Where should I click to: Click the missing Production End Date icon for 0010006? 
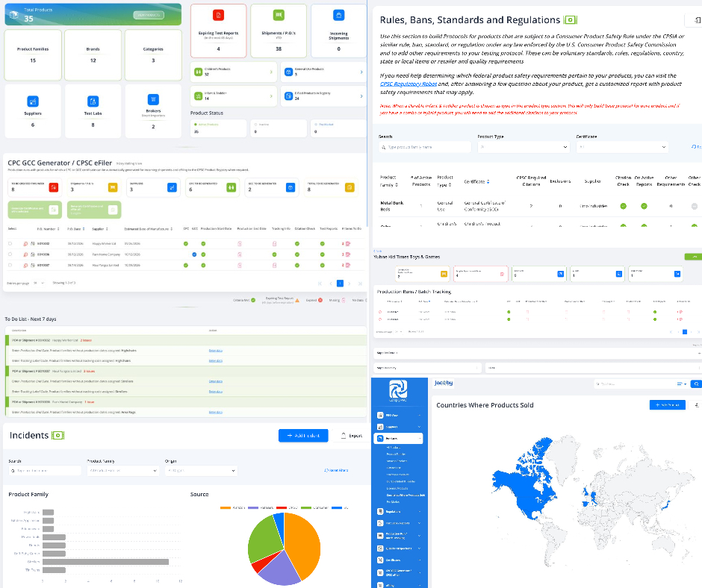click(x=240, y=254)
